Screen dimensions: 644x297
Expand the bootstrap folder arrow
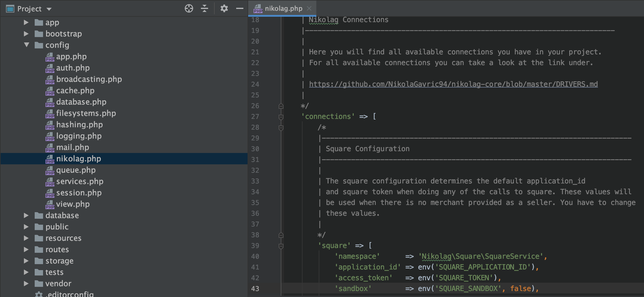pyautogui.click(x=26, y=34)
